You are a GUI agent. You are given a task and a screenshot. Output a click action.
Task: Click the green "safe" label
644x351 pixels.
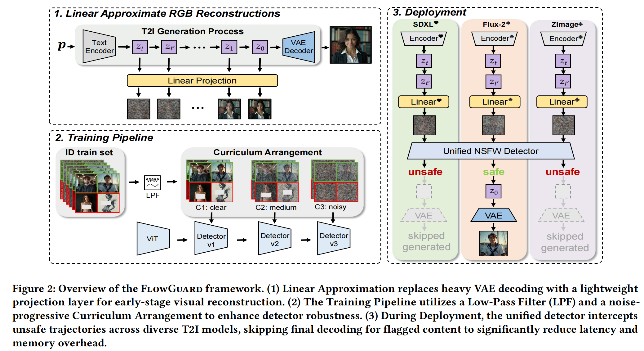[494, 172]
